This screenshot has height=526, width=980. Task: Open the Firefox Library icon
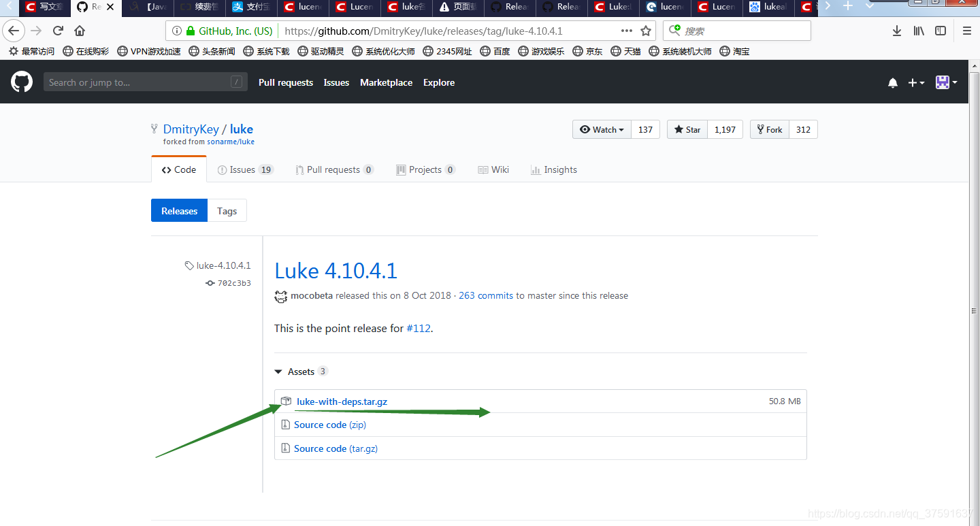[x=918, y=30]
